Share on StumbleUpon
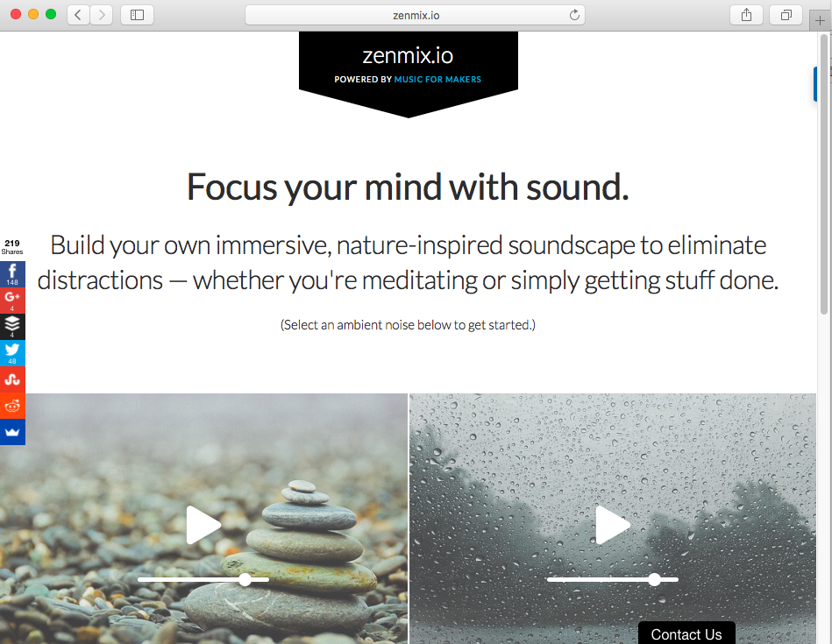 tap(12, 379)
